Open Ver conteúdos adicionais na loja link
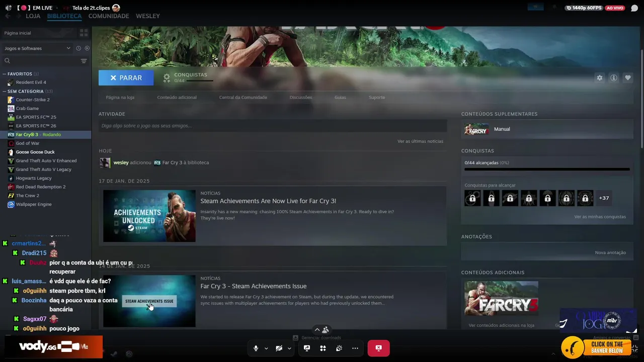The width and height of the screenshot is (644, 362). [x=501, y=325]
